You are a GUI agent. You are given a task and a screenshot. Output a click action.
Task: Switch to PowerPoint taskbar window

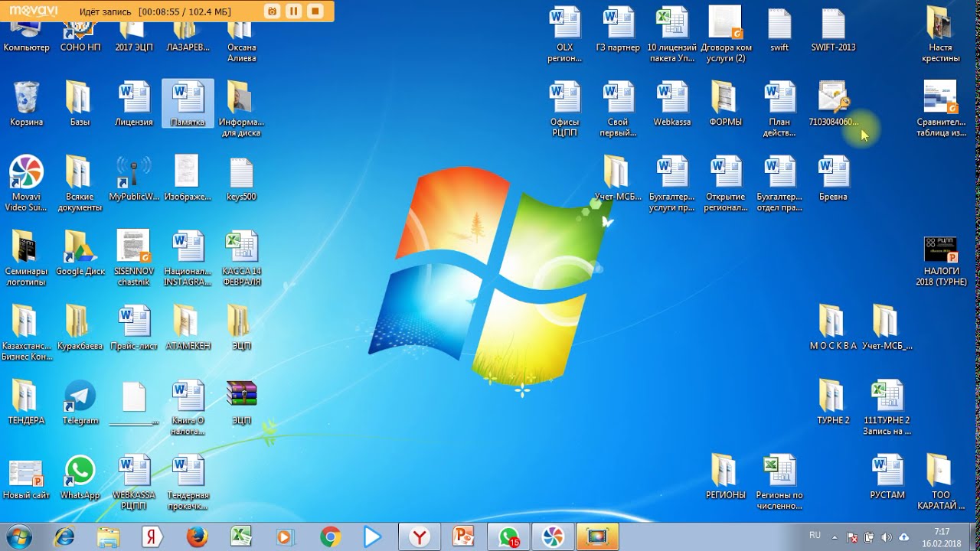click(x=464, y=536)
